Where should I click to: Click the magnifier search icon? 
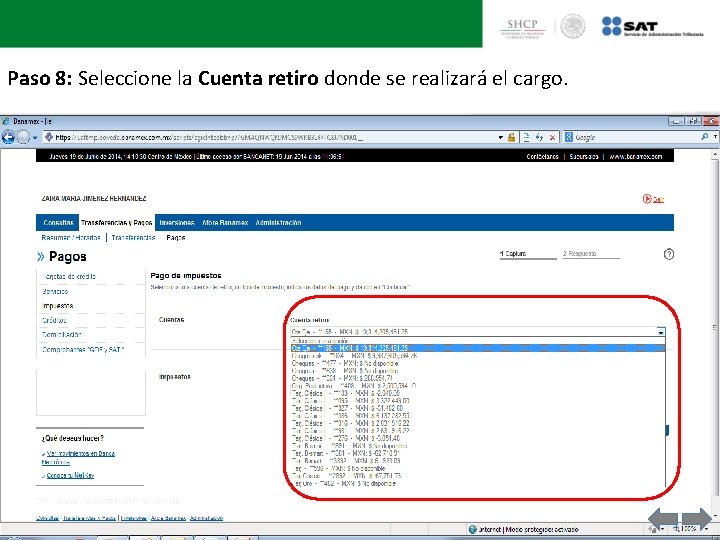pos(705,137)
